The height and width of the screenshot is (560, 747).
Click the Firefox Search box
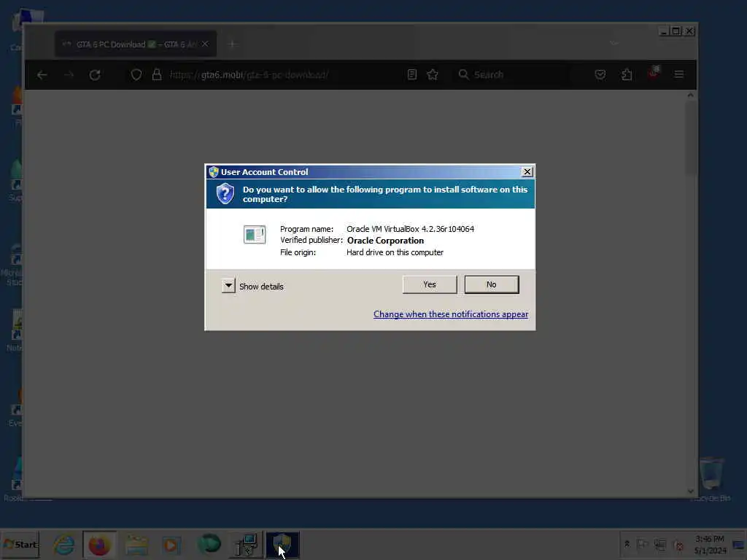point(512,75)
